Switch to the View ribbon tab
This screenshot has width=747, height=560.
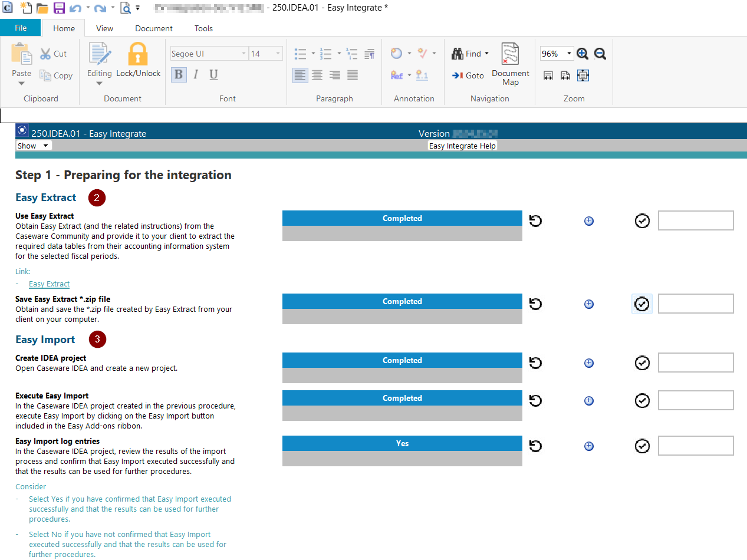(x=104, y=28)
